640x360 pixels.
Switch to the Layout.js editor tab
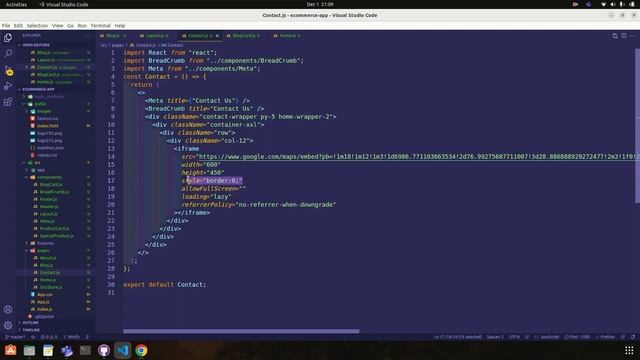point(155,36)
